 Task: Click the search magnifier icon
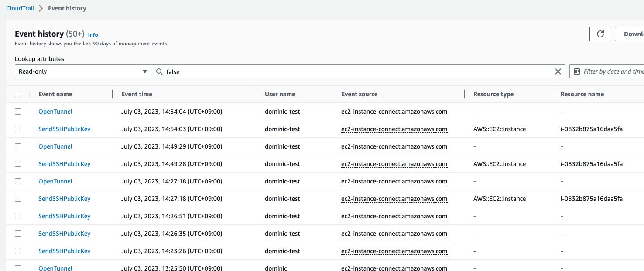(x=159, y=71)
